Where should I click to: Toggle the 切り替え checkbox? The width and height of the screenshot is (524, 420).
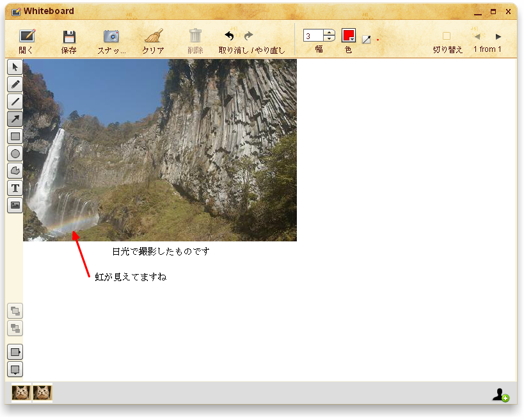447,36
